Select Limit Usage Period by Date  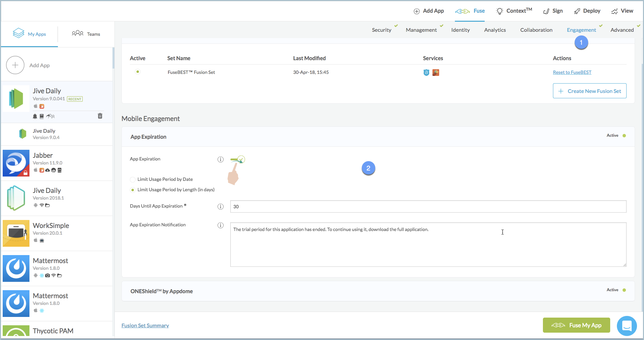click(133, 180)
